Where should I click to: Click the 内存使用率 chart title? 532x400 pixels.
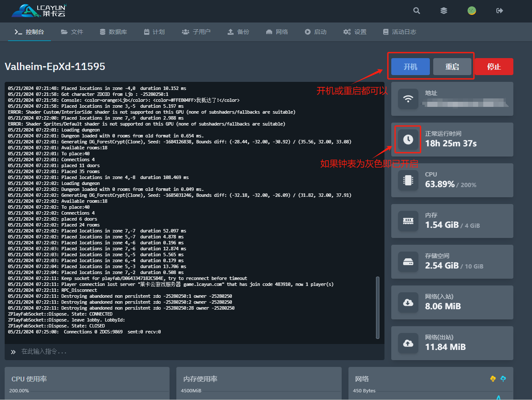coord(201,379)
